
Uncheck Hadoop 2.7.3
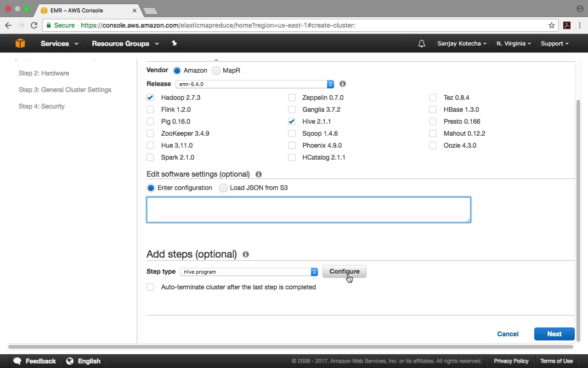click(x=150, y=98)
